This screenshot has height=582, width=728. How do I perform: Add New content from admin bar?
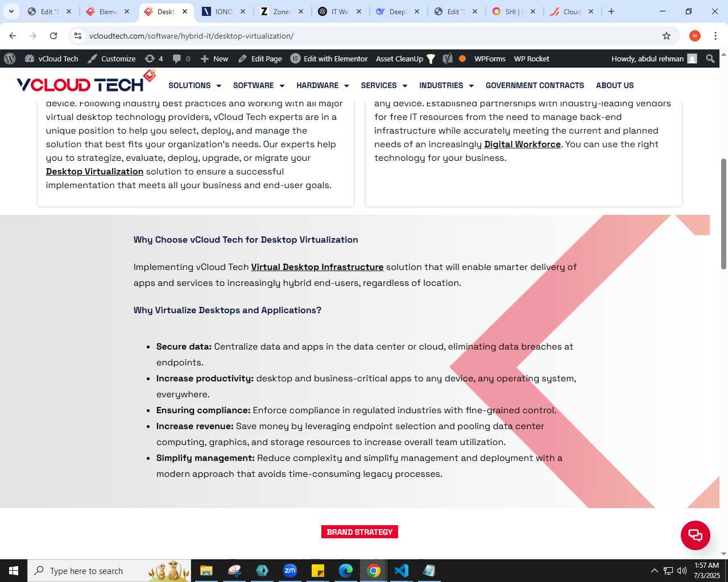coord(214,59)
